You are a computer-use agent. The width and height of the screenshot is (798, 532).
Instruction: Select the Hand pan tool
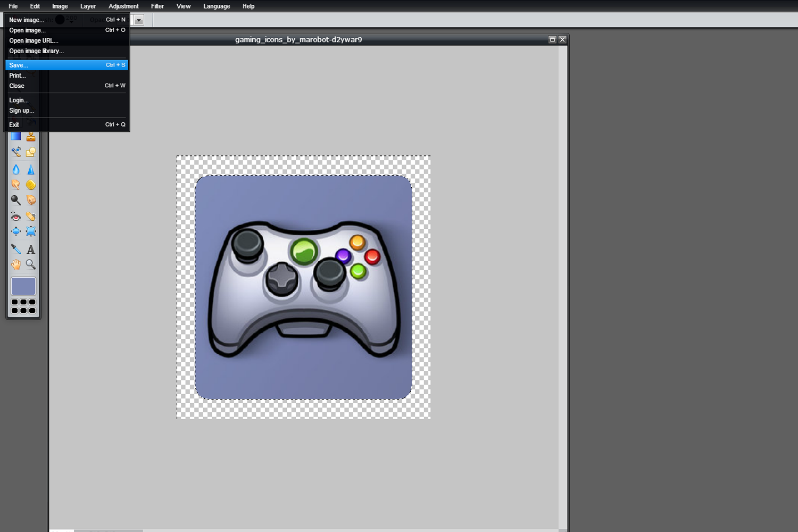16,264
